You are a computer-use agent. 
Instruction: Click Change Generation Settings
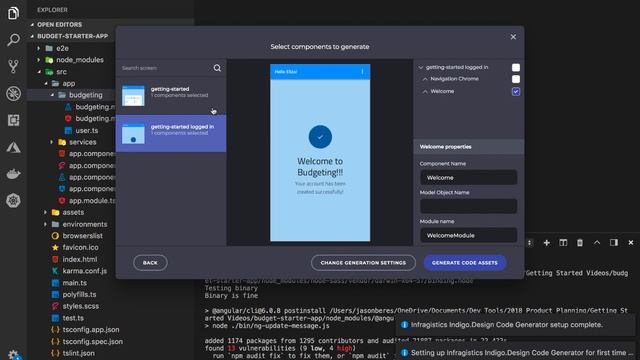pyautogui.click(x=363, y=263)
